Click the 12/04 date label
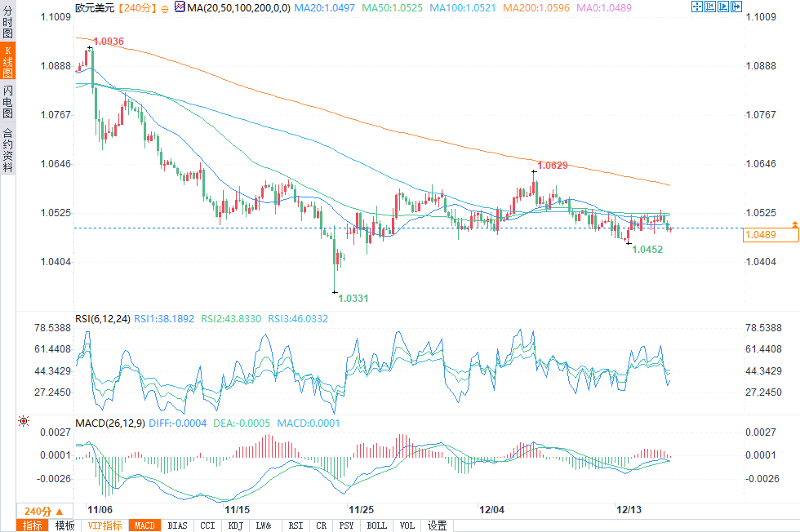Image resolution: width=800 pixels, height=532 pixels. coord(491,509)
